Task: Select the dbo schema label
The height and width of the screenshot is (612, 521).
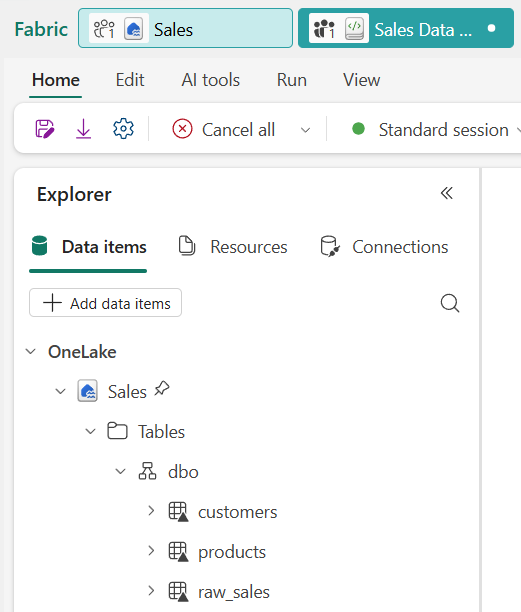Action: point(183,472)
